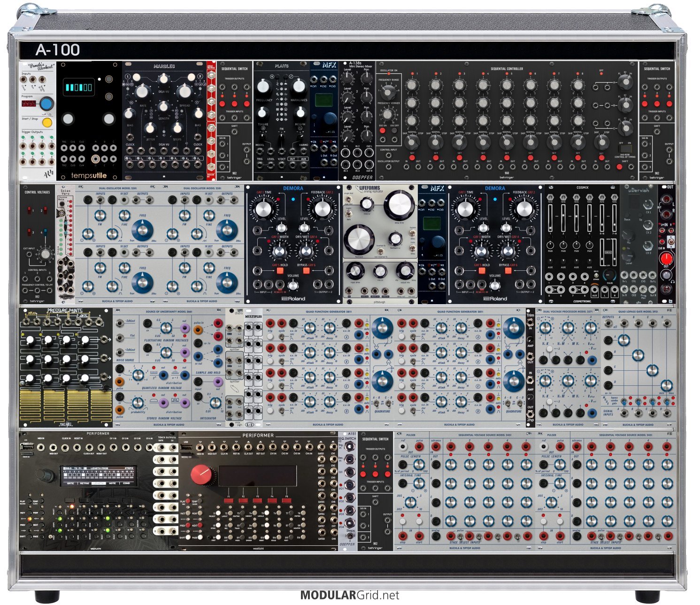This screenshot has height=605, width=700.
Task: Select the LENGTH tab on the Performer display
Action: point(99,483)
